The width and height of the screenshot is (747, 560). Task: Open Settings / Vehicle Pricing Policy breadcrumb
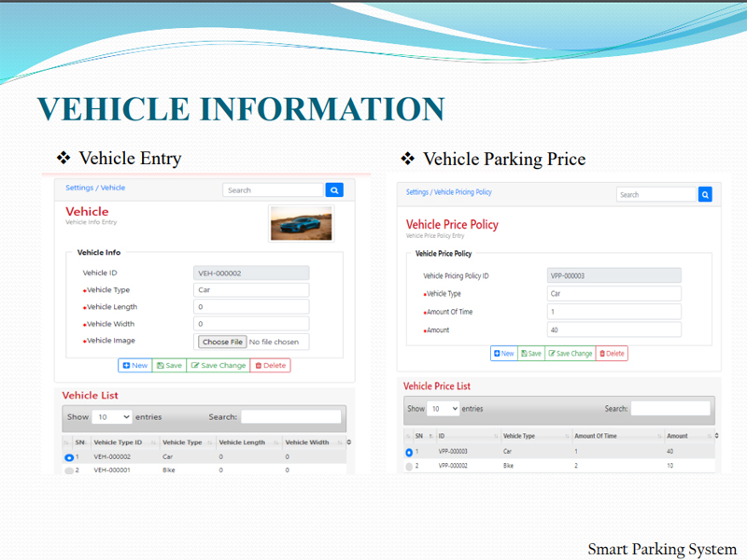(448, 192)
